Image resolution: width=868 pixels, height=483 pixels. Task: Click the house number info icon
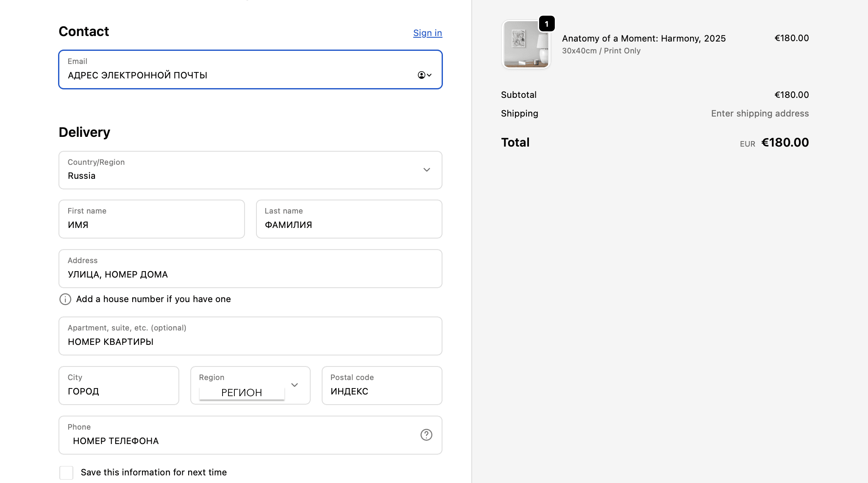click(65, 299)
